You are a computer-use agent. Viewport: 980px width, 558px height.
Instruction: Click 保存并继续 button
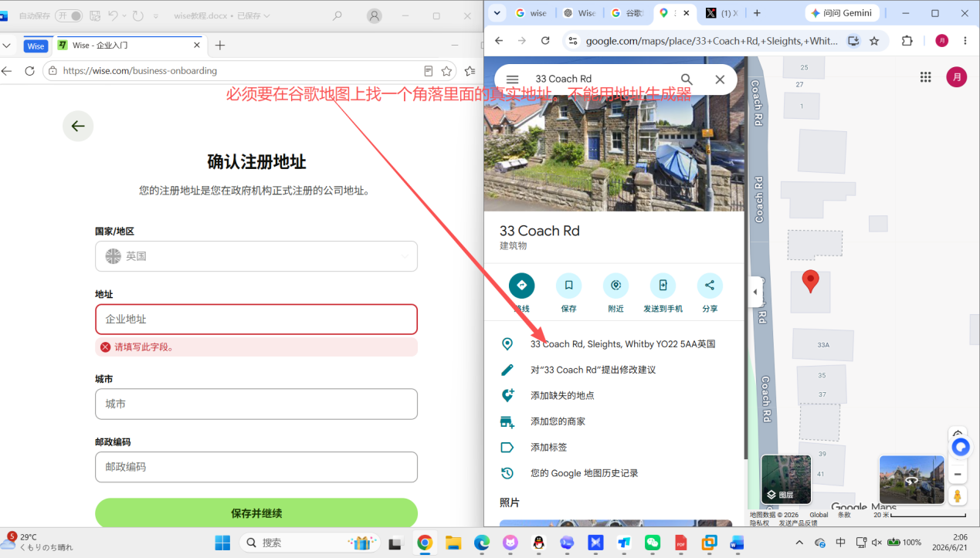tap(256, 513)
